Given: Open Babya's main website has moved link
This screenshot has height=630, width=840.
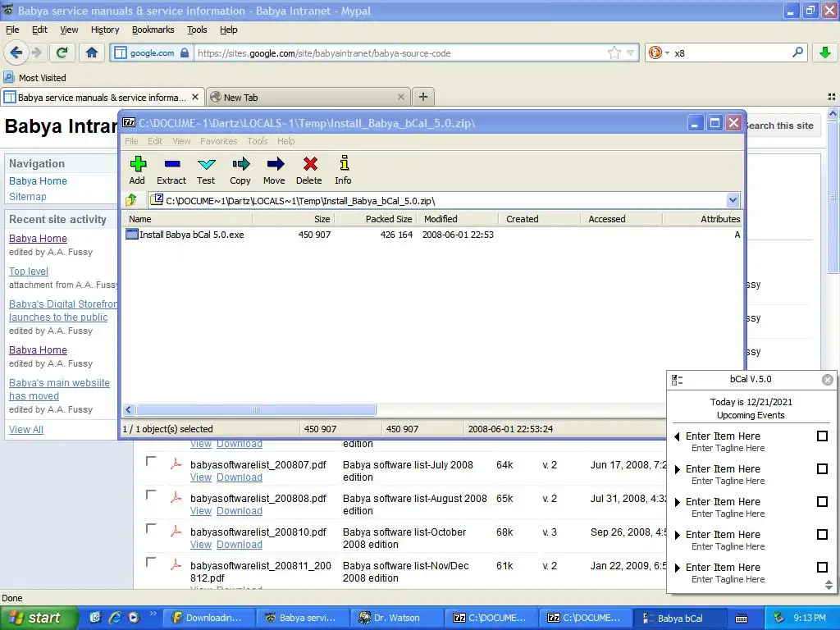Looking at the screenshot, I should pos(59,390).
